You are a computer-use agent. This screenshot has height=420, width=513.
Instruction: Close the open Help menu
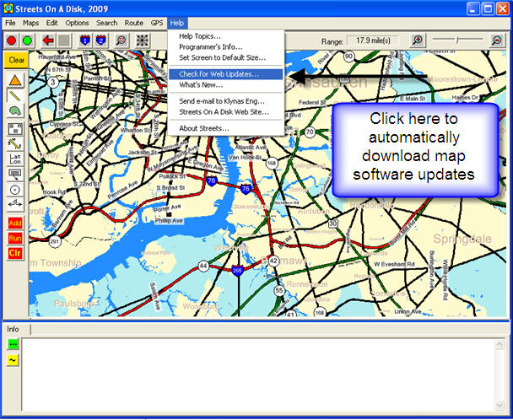[x=177, y=23]
